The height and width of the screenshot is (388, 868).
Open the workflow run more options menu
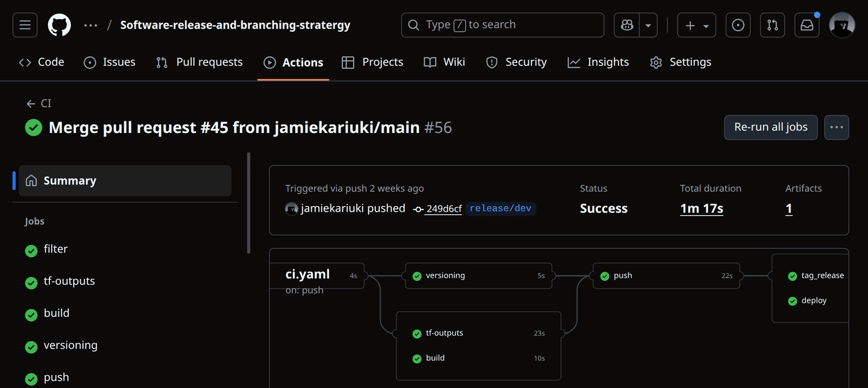click(x=836, y=127)
